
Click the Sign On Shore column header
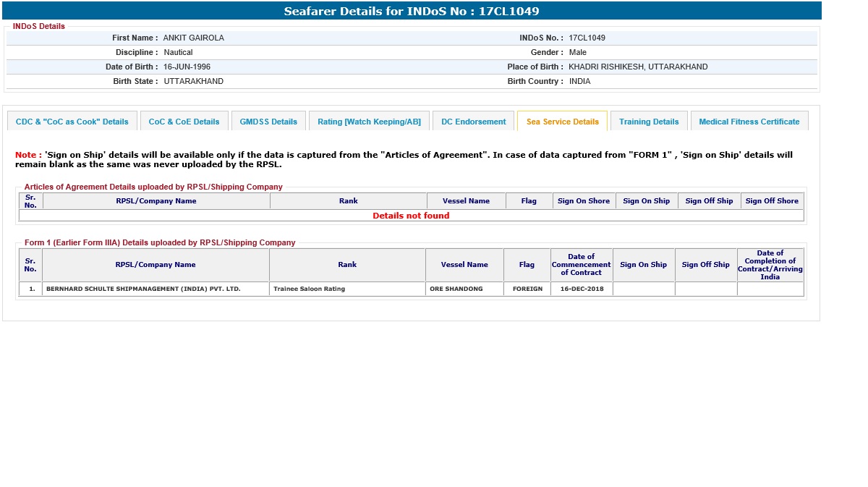click(584, 201)
